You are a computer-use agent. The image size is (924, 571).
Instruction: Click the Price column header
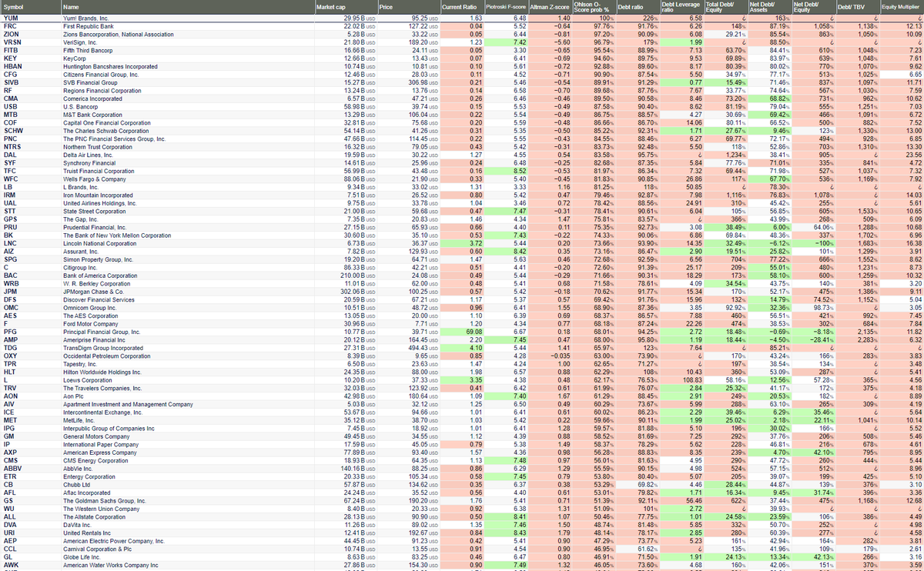point(387,7)
